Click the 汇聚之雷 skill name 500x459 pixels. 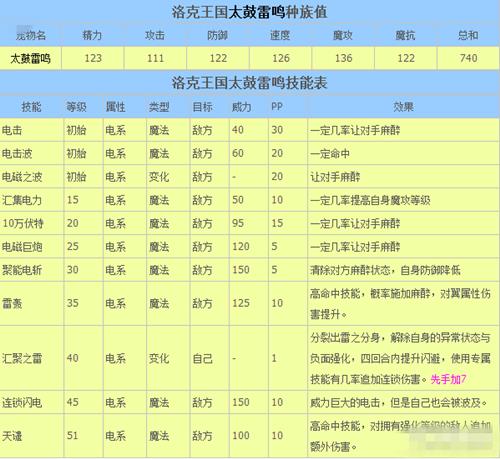22,359
